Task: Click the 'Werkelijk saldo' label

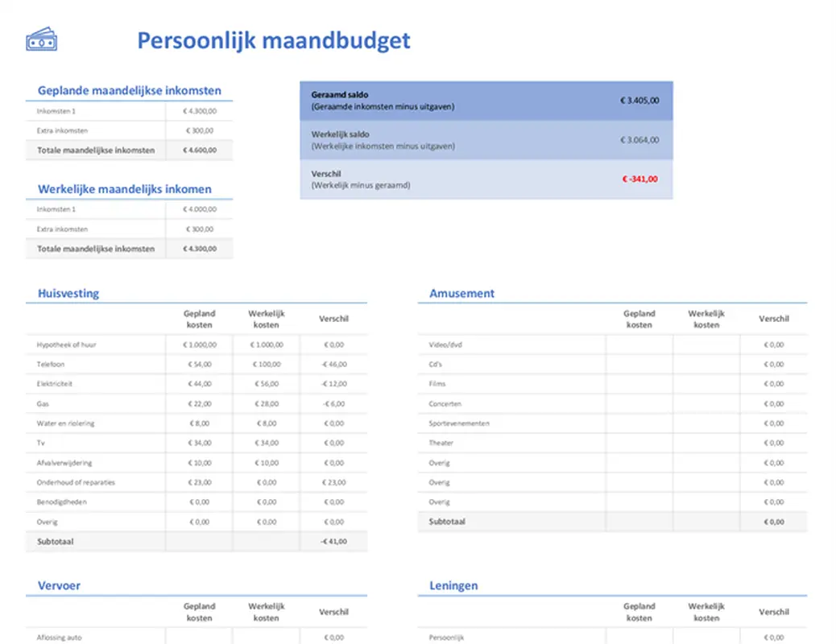Action: tap(340, 134)
